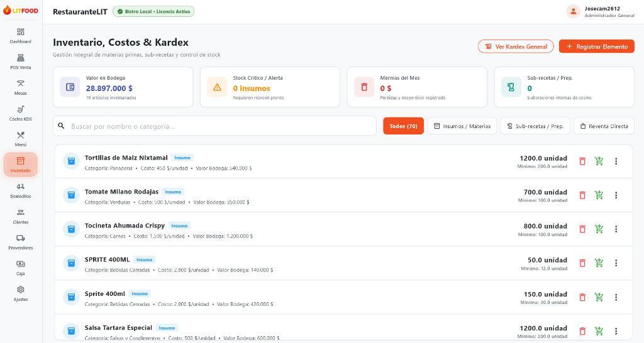Image resolution: width=644 pixels, height=343 pixels.
Task: Delete Tocineta Ahumada Crispy with trash icon
Action: tap(582, 229)
